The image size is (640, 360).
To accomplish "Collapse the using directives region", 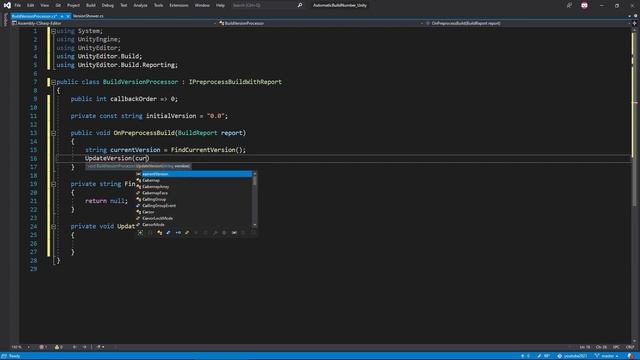I will [53, 31].
